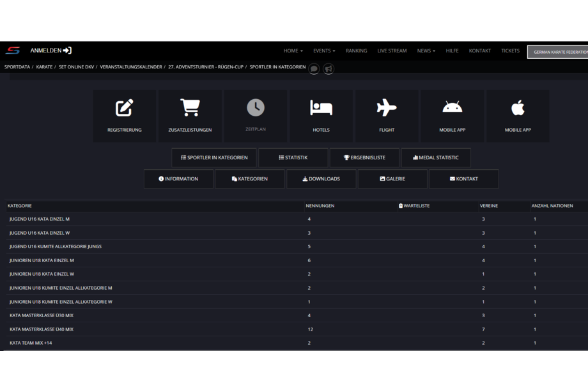Viewport: 588px width, 392px height.
Task: Click the Sportdata logo icon
Action: click(13, 51)
